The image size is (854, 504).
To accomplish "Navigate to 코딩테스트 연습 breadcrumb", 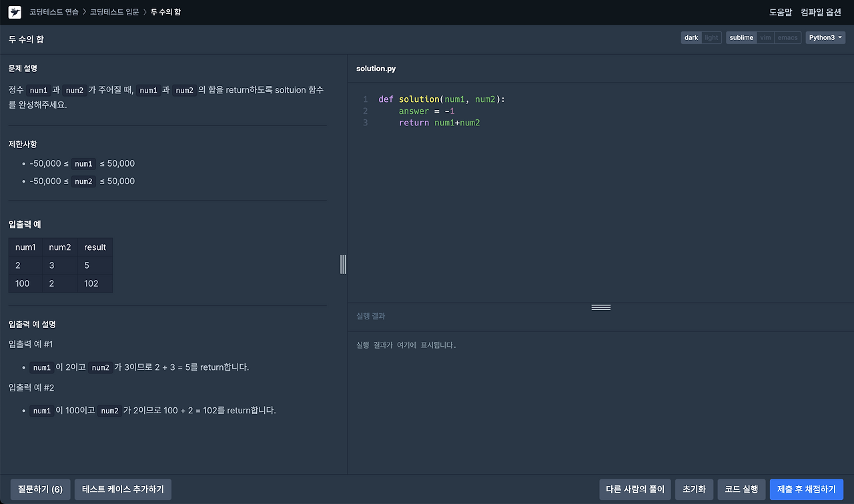I will 54,11.
